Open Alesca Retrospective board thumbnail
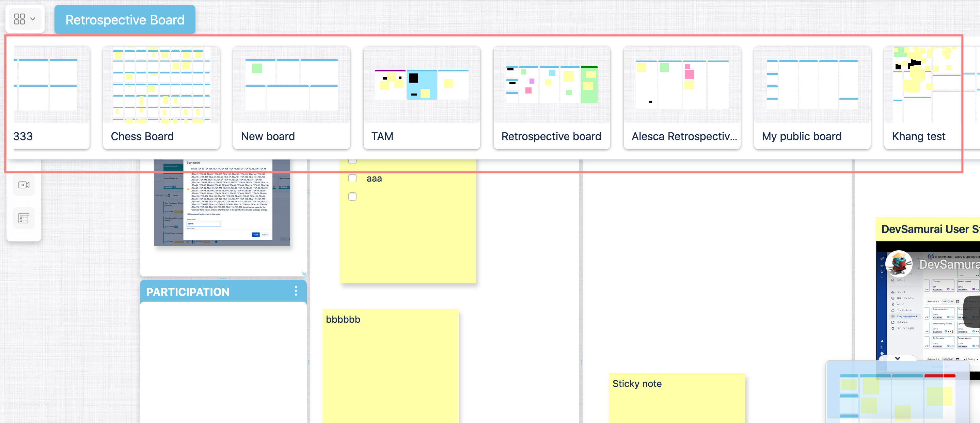The image size is (980, 423). 682,98
